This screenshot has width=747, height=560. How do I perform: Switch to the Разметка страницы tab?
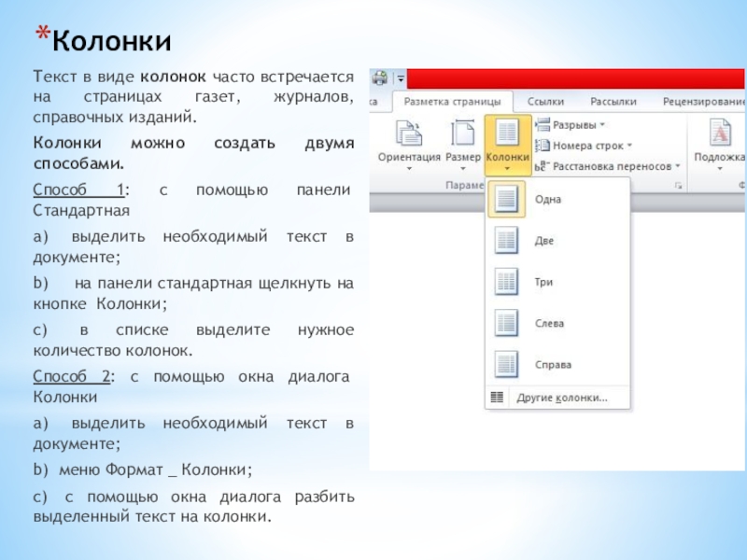pyautogui.click(x=452, y=102)
